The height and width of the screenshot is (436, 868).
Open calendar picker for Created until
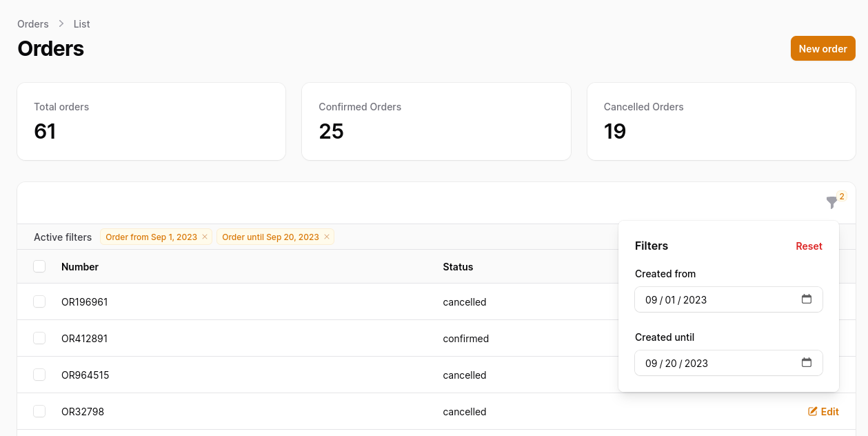[807, 363]
